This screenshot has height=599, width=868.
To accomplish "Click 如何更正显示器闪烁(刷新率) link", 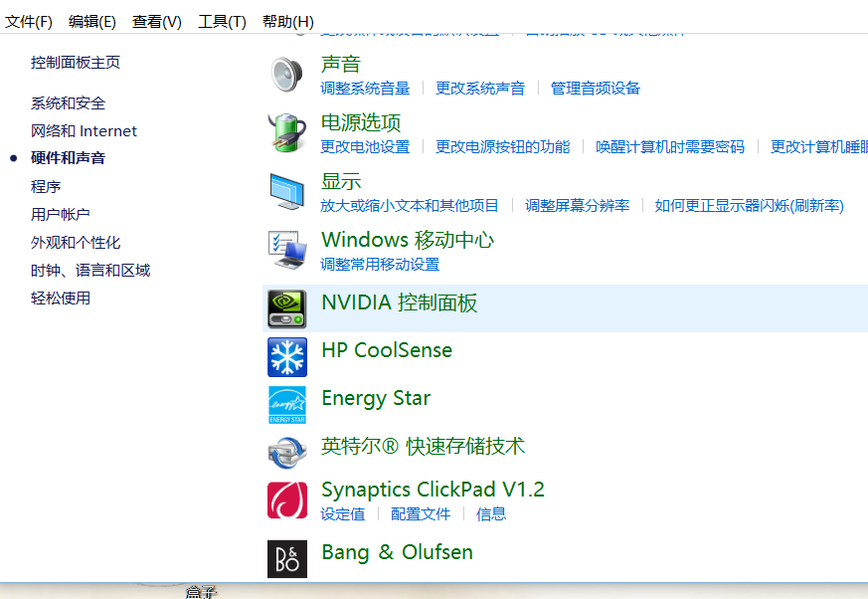I will click(x=750, y=206).
